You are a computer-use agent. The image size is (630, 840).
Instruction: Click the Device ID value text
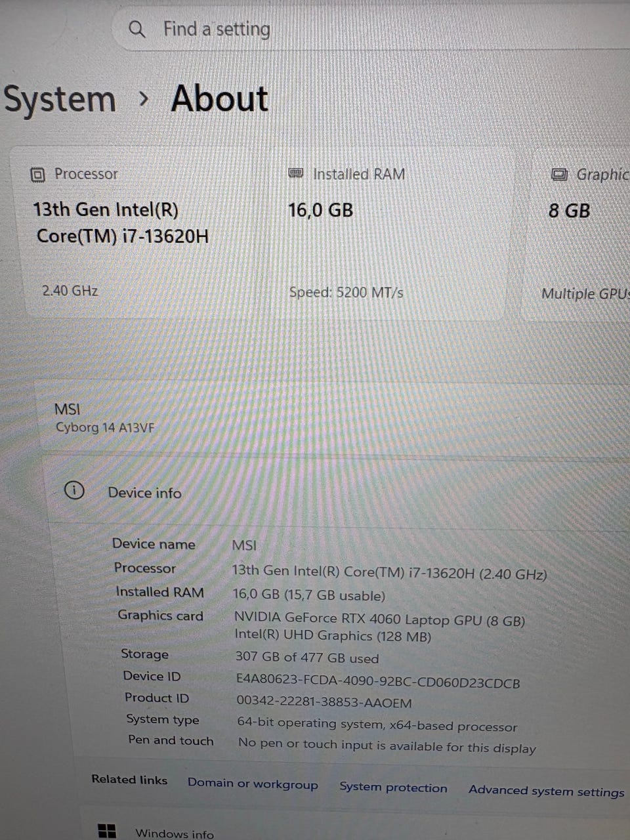pos(378,681)
